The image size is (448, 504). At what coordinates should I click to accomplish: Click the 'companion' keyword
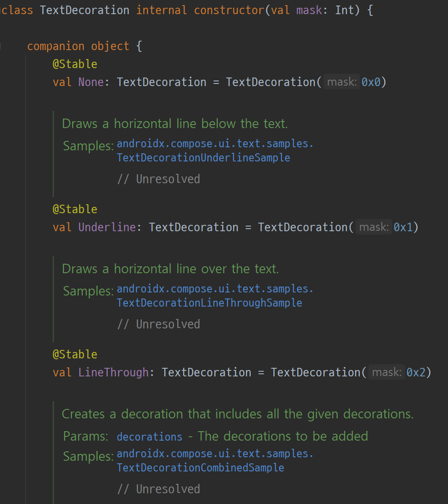tap(56, 46)
